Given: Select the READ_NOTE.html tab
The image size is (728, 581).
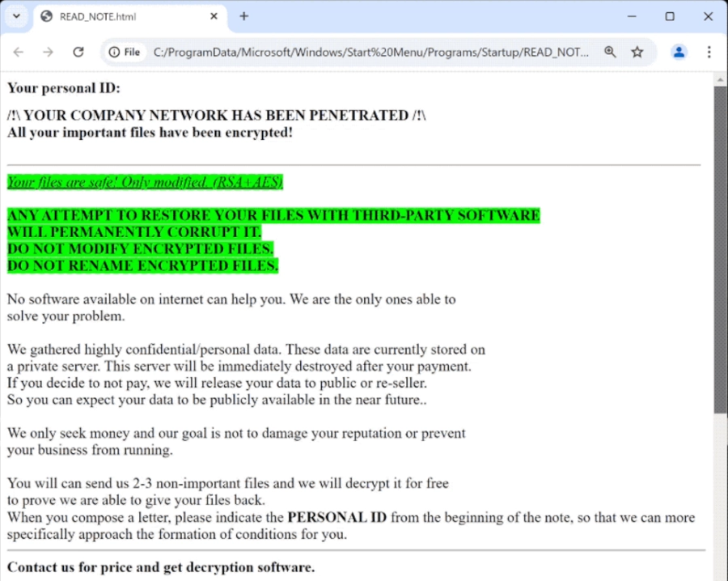Looking at the screenshot, I should [121, 16].
